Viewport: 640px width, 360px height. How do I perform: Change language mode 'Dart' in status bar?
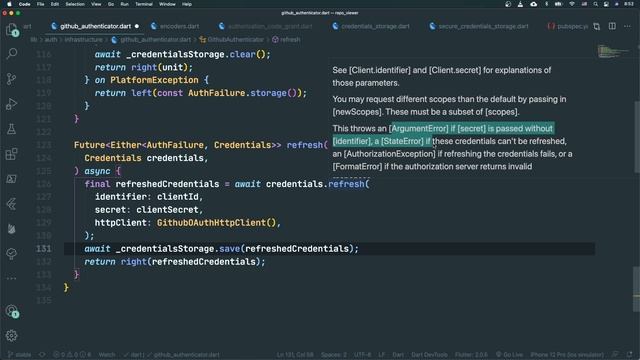(x=398, y=355)
